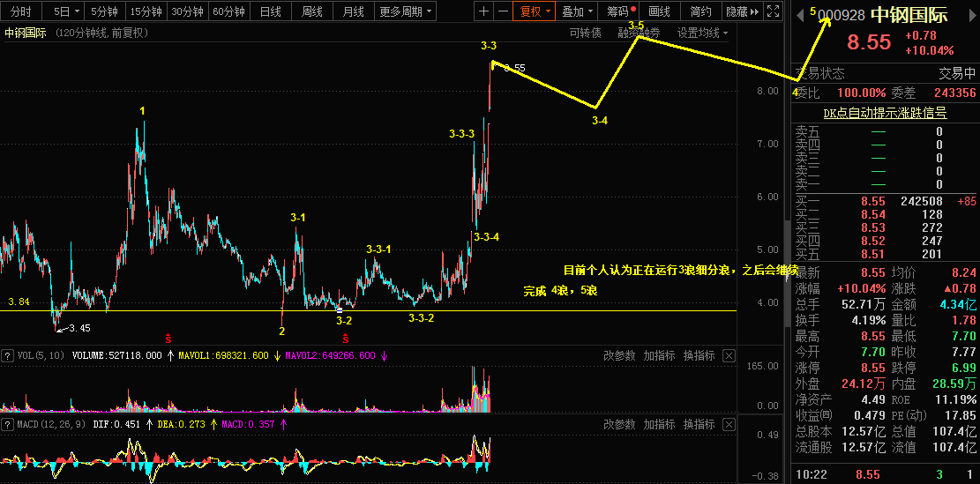Image resolution: width=980 pixels, height=484 pixels.
Task: Switch to 周线 weekly chart
Action: pyautogui.click(x=312, y=11)
